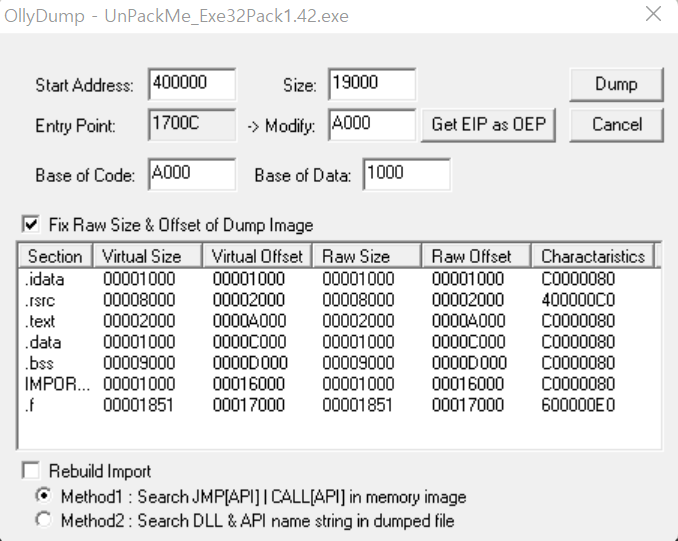Image resolution: width=678 pixels, height=541 pixels.
Task: Close the OllyDump dialog window
Action: pos(653,14)
